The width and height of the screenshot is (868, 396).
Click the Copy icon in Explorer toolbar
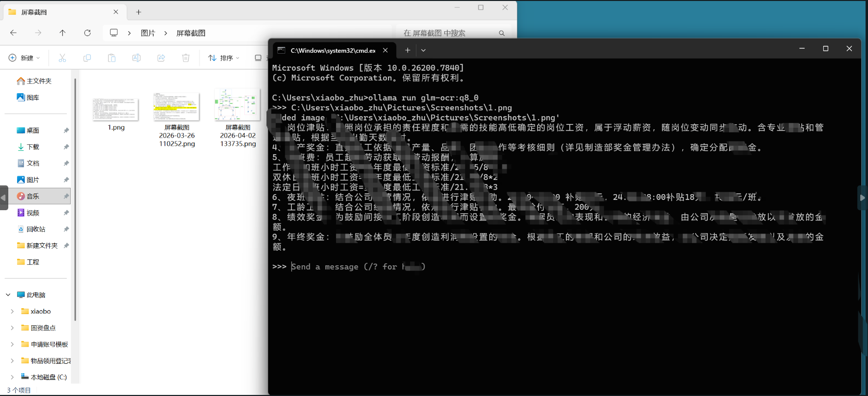point(87,58)
